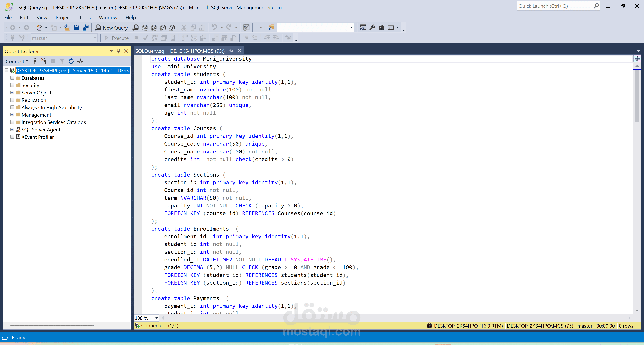Click the Connect plug icon in SQL toolbar
Viewport: 644px width, 345px height.
point(13,38)
